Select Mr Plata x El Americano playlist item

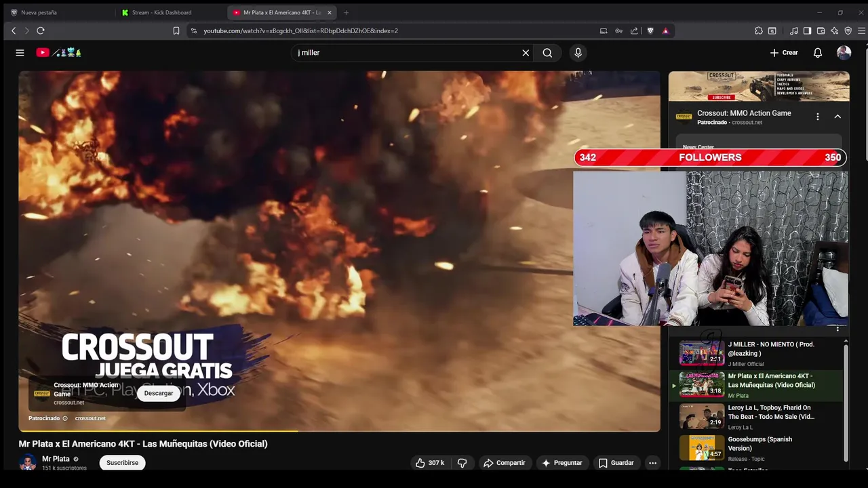pyautogui.click(x=757, y=385)
